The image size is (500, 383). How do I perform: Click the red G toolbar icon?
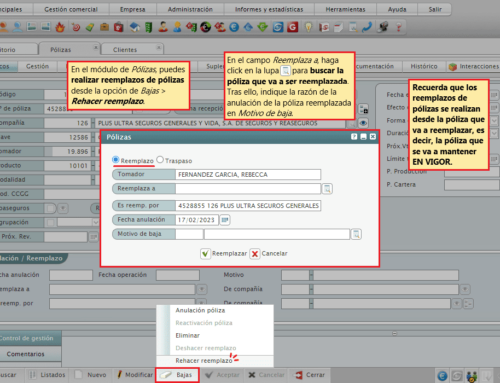(x=292, y=27)
